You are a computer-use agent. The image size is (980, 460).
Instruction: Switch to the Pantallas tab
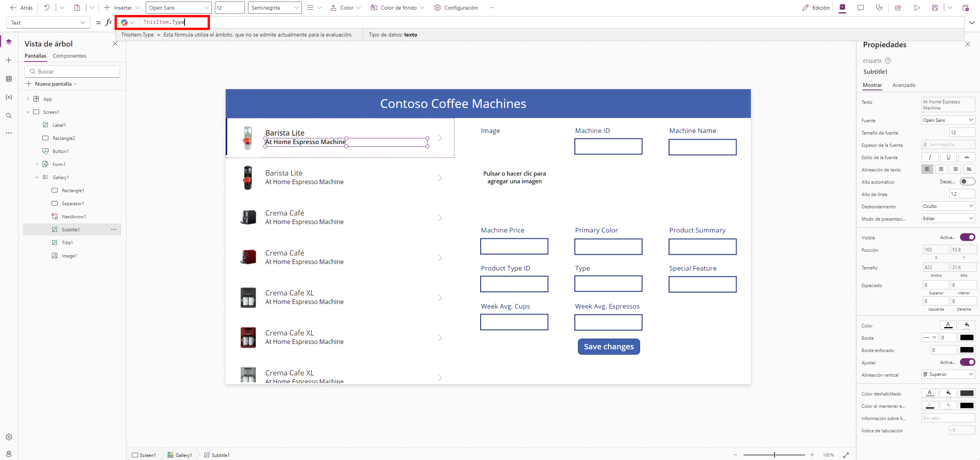[x=35, y=56]
